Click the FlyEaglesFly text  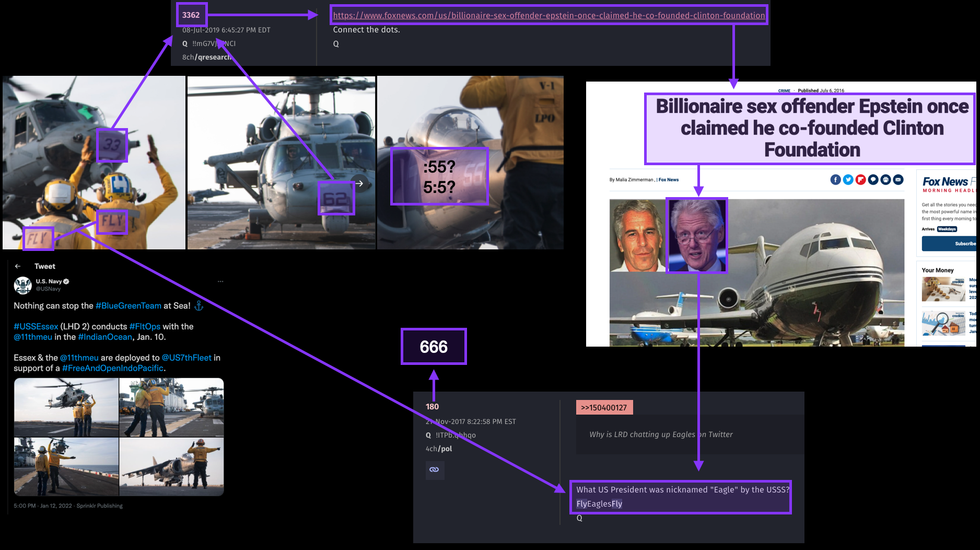pos(599,504)
